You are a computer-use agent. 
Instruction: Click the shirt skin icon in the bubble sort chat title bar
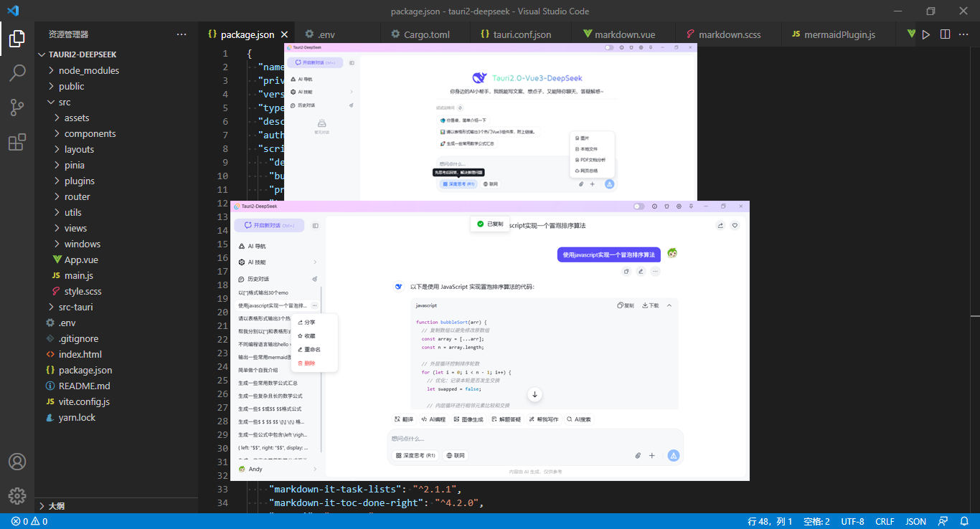[x=666, y=206]
